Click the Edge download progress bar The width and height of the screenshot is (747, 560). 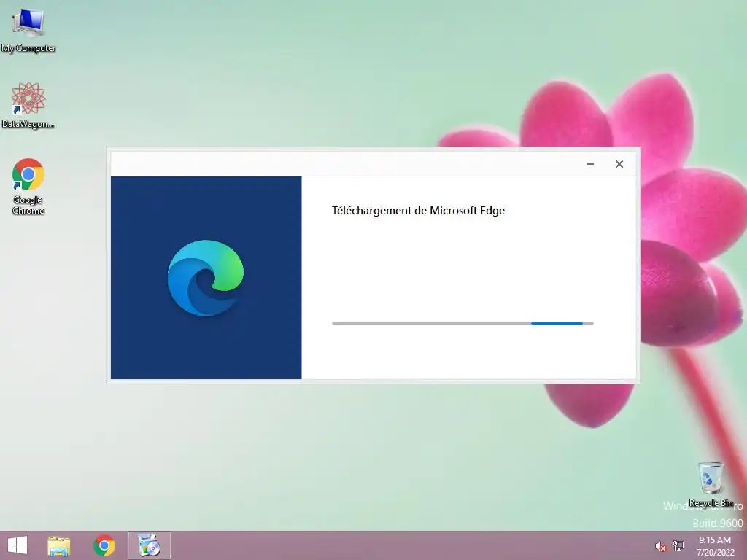click(462, 324)
